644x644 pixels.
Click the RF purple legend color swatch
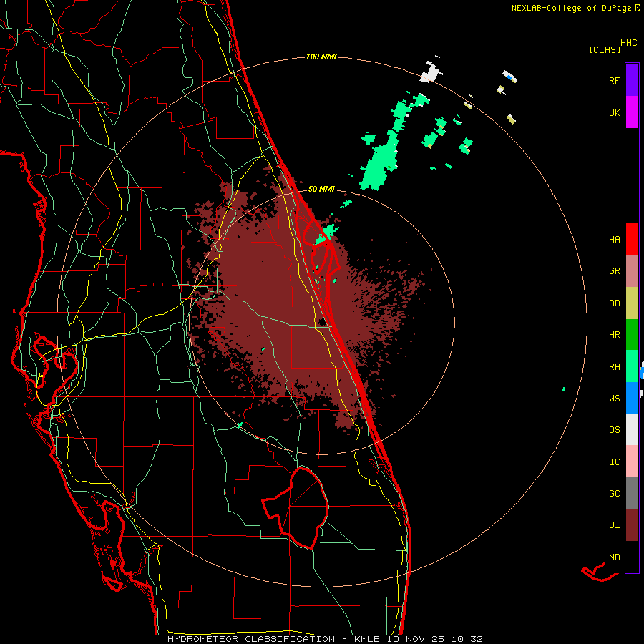[632, 79]
